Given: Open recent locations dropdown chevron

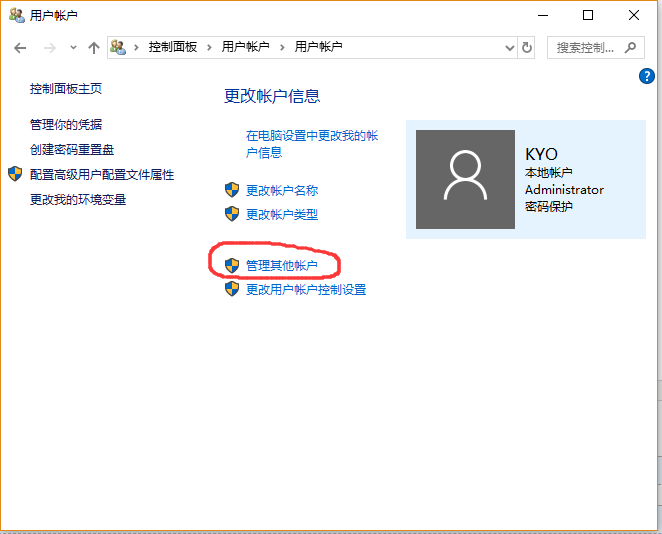Looking at the screenshot, I should point(73,47).
